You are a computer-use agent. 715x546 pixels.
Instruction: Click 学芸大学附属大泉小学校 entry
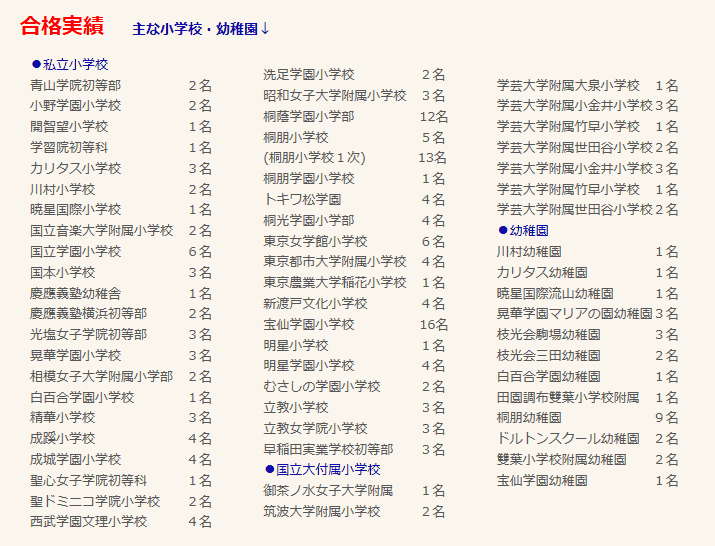pos(568,85)
